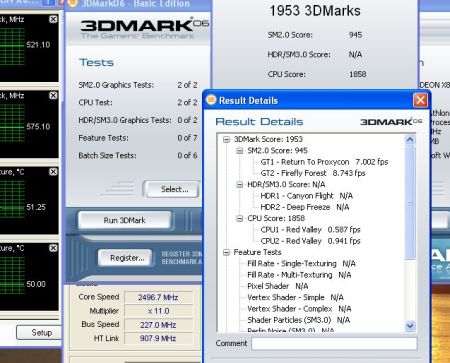This screenshot has height=363, width=450.
Task: Select CPU2 - Red Valley 0.941 fps row
Action: pyautogui.click(x=310, y=241)
